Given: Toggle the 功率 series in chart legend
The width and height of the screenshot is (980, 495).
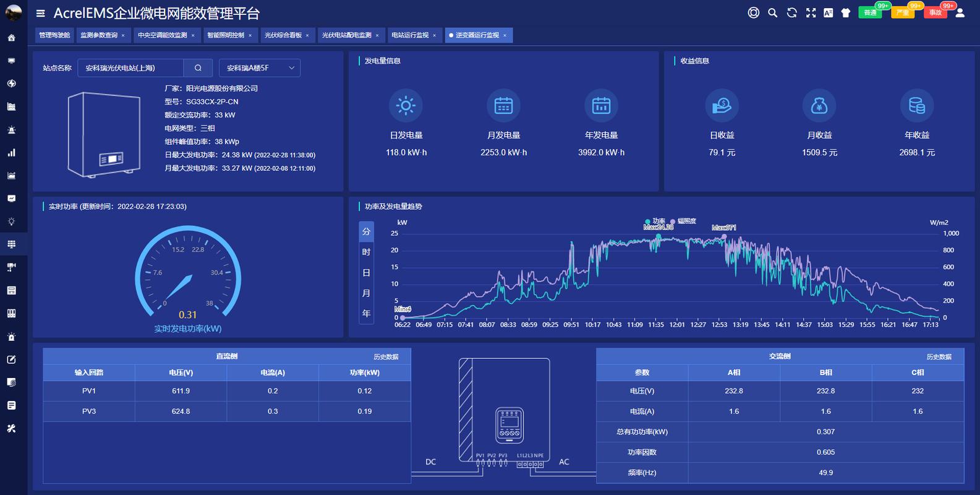Looking at the screenshot, I should 655,221.
